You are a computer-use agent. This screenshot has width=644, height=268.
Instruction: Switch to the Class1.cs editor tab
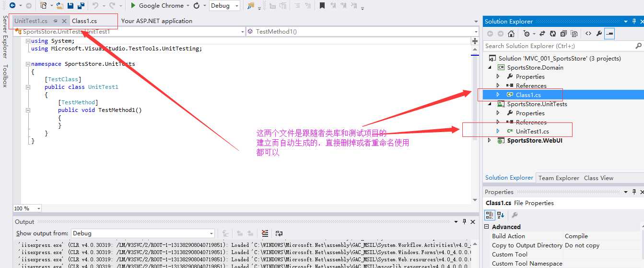pyautogui.click(x=84, y=21)
